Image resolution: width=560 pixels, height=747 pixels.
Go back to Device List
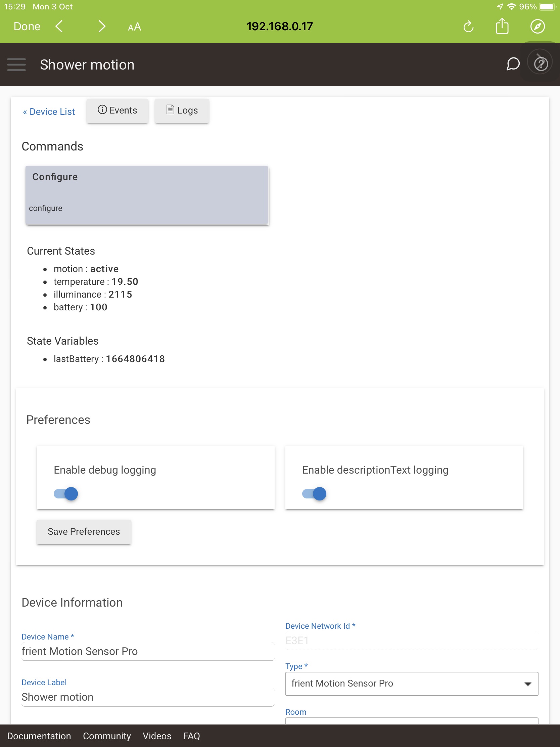click(49, 112)
